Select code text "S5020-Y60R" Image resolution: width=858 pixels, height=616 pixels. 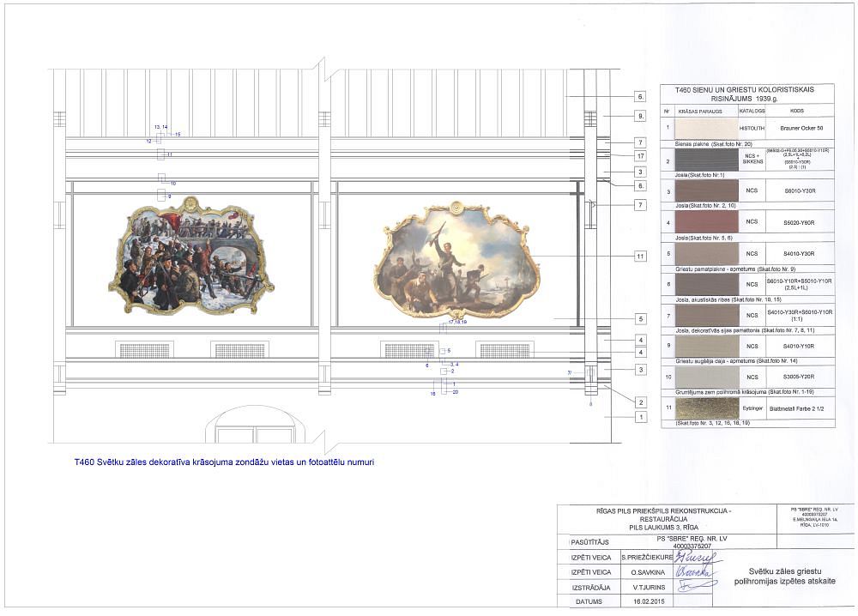pyautogui.click(x=799, y=223)
